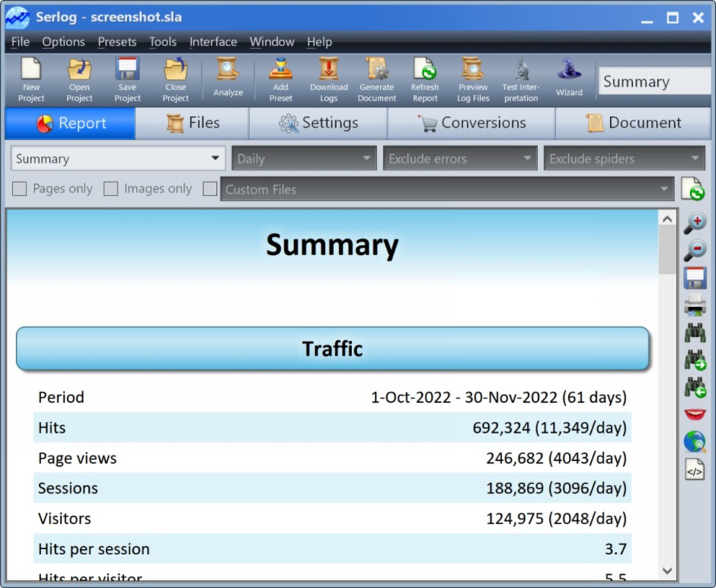Viewport: 716px width, 588px height.
Task: Click the vertical scrollbar thumb
Action: click(667, 250)
